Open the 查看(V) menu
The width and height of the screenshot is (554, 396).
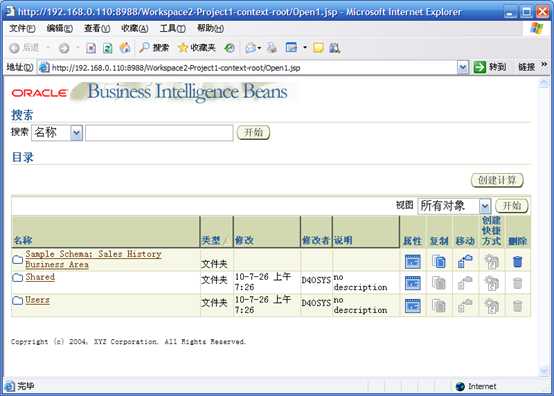point(97,28)
